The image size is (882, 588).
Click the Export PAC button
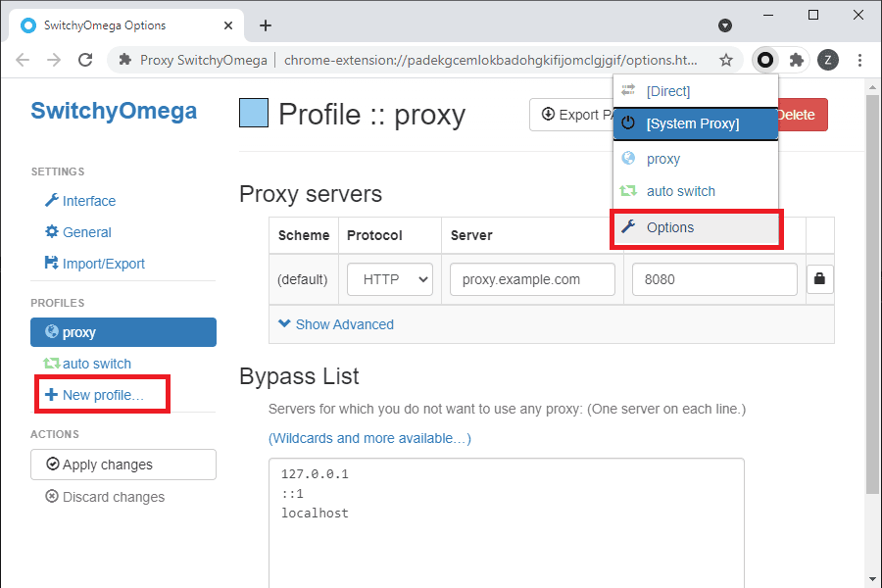point(571,115)
